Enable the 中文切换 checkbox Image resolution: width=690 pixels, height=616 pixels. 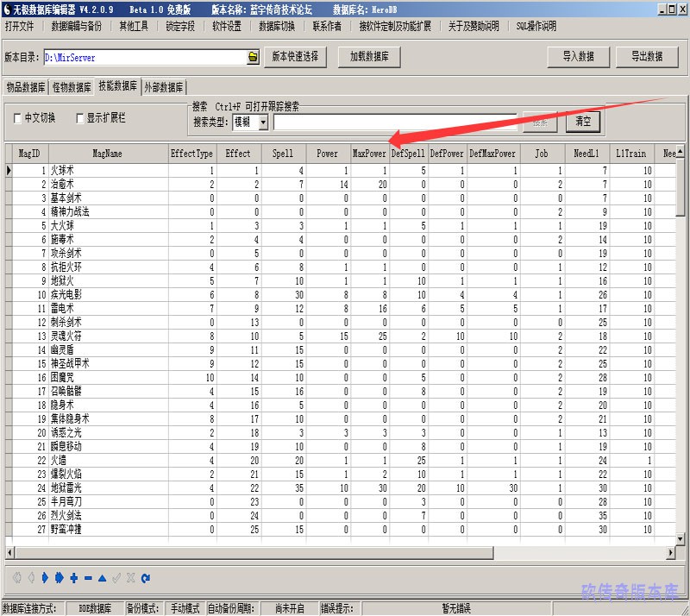[17, 118]
